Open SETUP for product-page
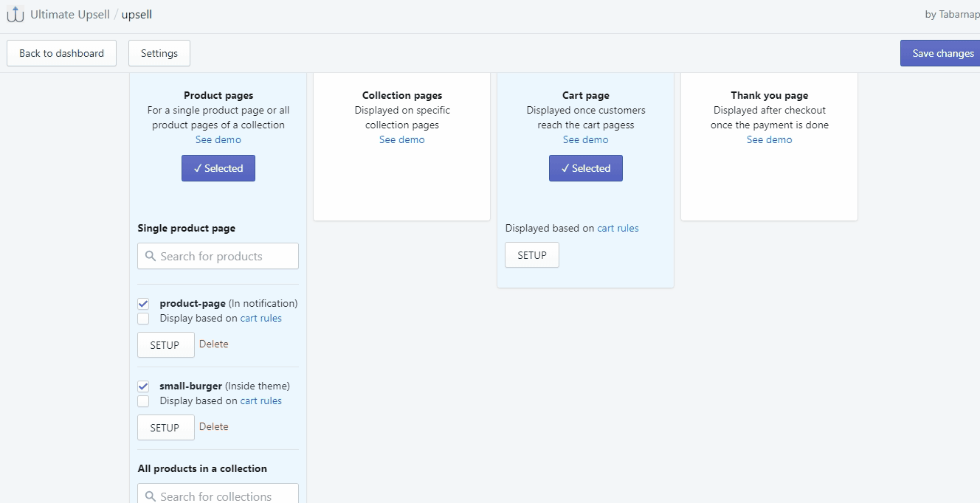The height and width of the screenshot is (503, 980). click(165, 344)
